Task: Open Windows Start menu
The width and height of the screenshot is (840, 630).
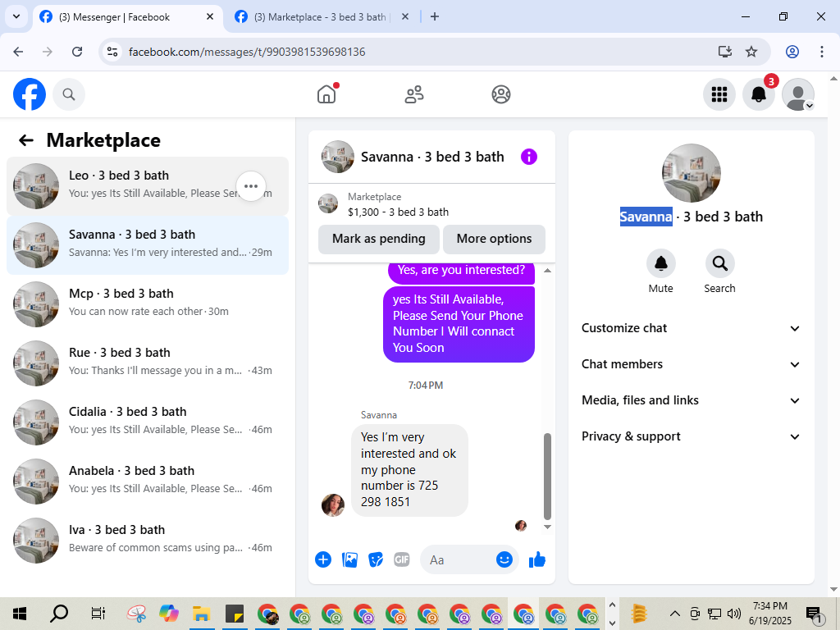Action: pos(20,614)
